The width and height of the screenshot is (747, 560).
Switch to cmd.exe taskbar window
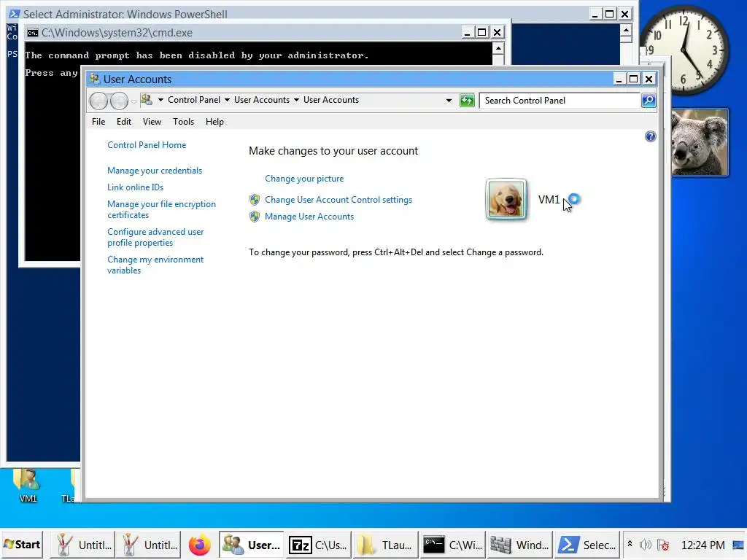pos(452,545)
